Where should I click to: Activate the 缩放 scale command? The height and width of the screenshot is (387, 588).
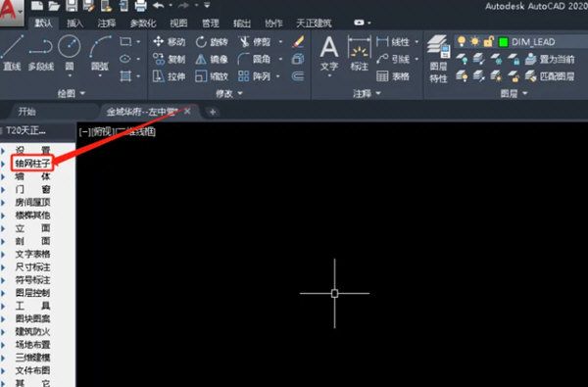[x=212, y=76]
